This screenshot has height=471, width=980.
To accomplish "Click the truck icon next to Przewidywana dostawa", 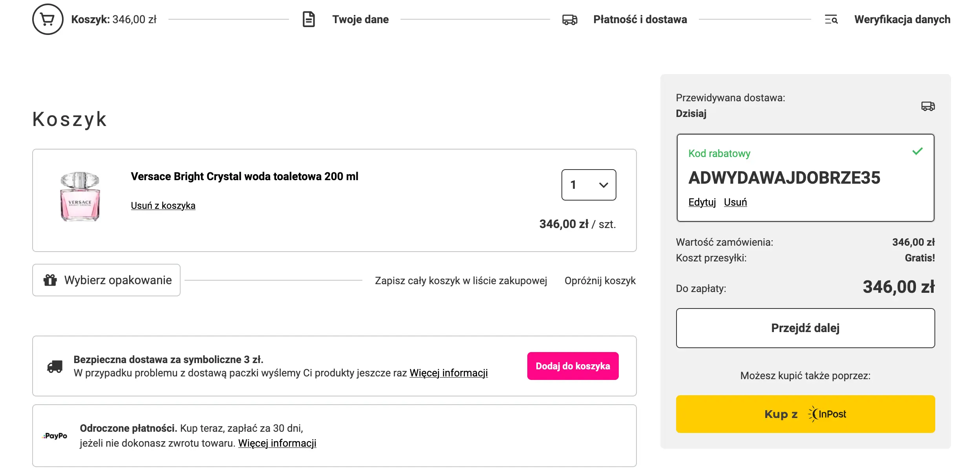I will click(928, 106).
